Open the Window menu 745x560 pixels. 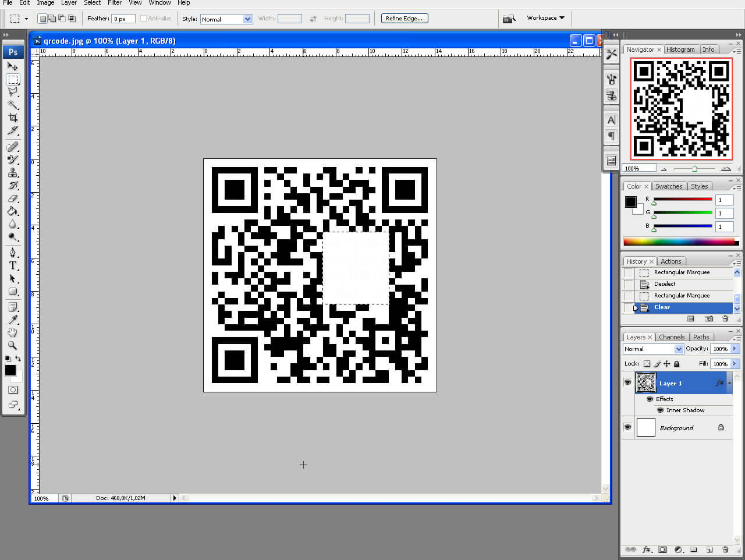[x=159, y=3]
